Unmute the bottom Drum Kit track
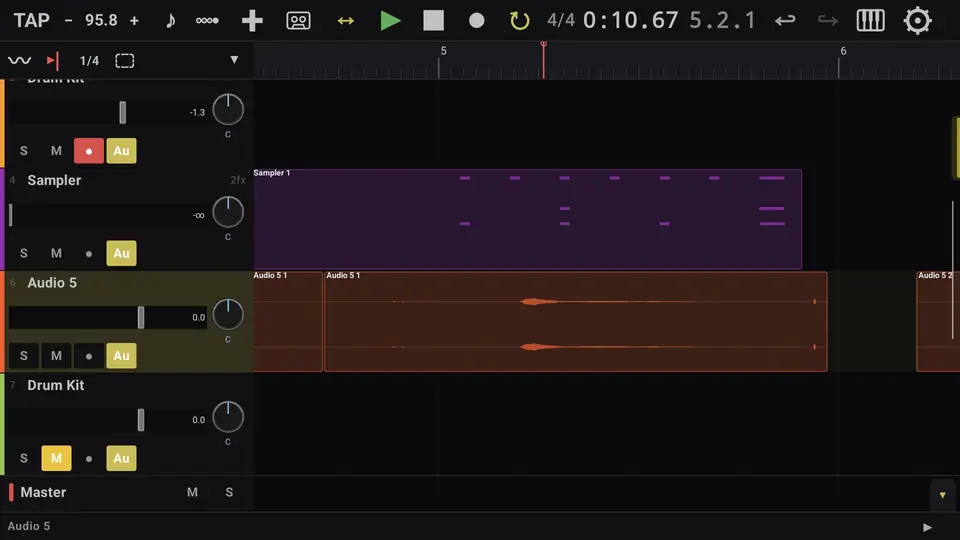 (x=56, y=458)
